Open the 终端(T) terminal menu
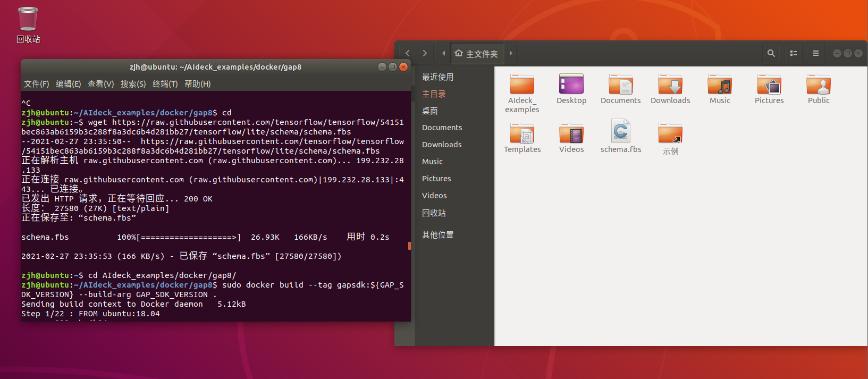868x379 pixels. [x=165, y=84]
